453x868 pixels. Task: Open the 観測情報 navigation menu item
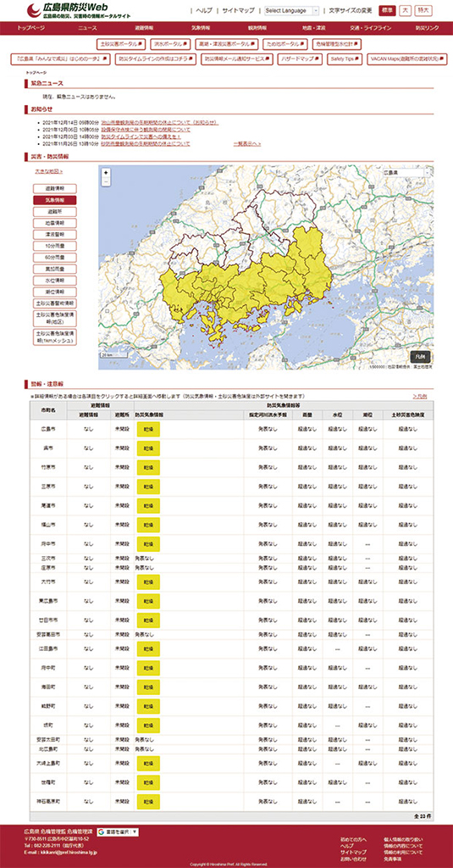point(257,28)
